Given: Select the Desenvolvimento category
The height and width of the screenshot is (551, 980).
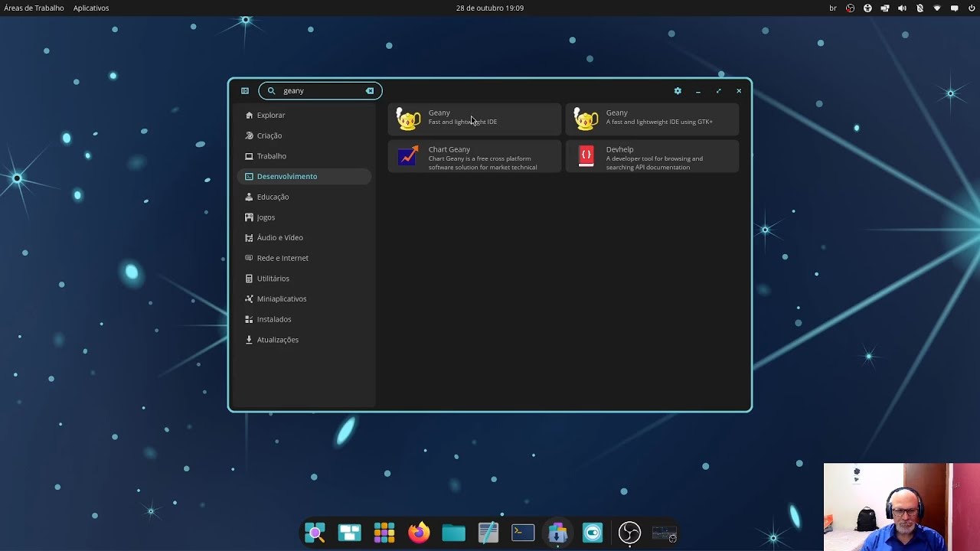Looking at the screenshot, I should [x=304, y=176].
